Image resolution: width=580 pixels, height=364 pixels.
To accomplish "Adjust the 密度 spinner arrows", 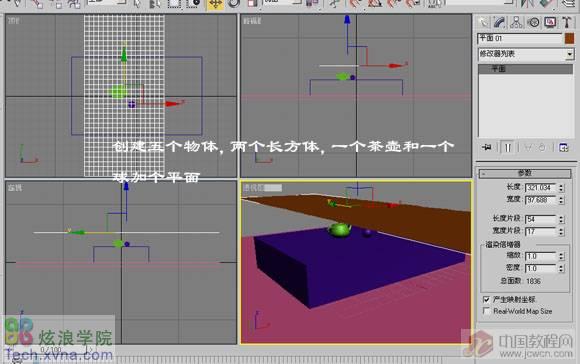I will 562,268.
